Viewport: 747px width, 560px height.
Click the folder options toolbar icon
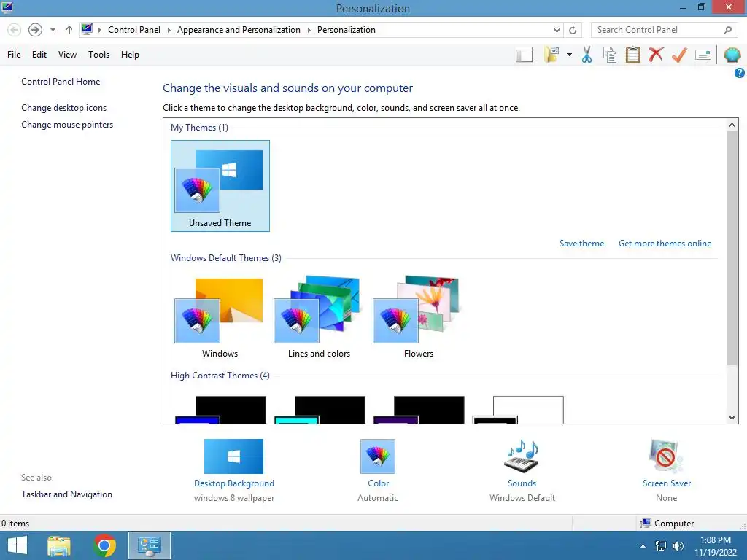coord(551,55)
